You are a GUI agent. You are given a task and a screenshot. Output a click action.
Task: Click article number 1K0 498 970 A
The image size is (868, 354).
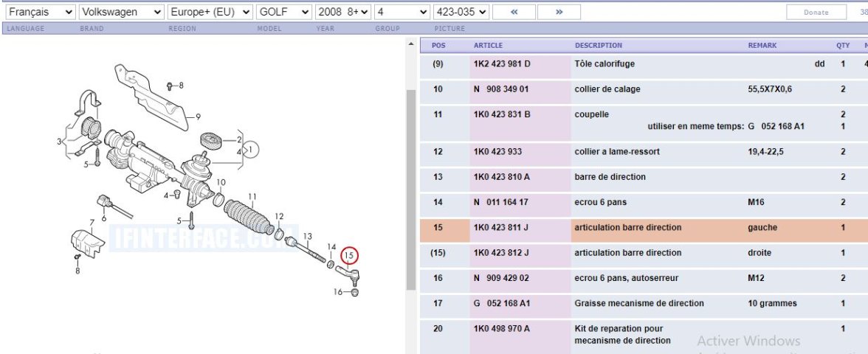pyautogui.click(x=502, y=329)
